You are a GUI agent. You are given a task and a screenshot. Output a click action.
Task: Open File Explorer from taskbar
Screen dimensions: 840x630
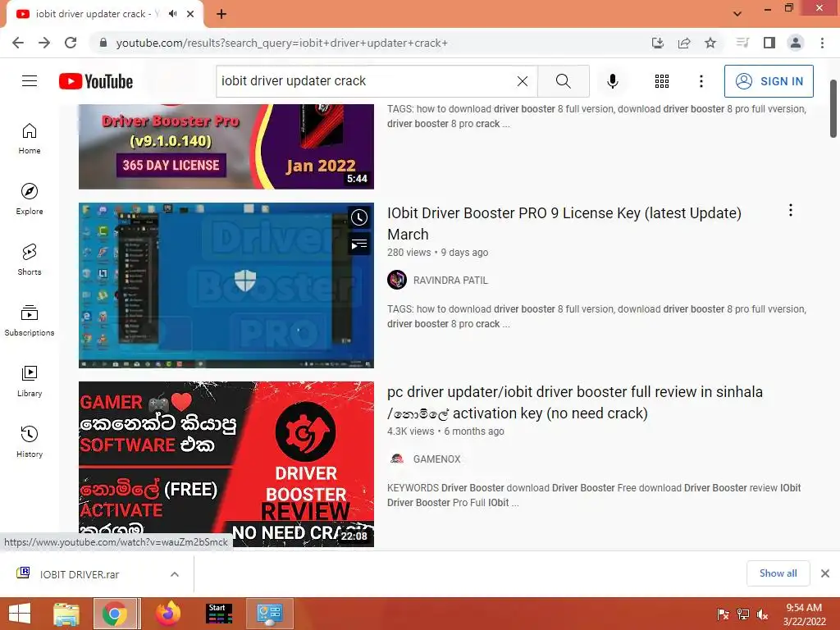tap(66, 614)
